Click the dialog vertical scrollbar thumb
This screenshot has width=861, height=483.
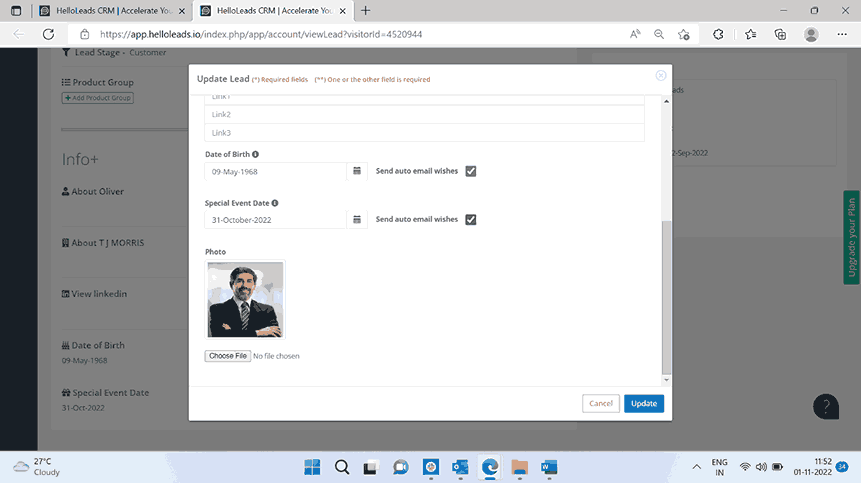point(667,297)
